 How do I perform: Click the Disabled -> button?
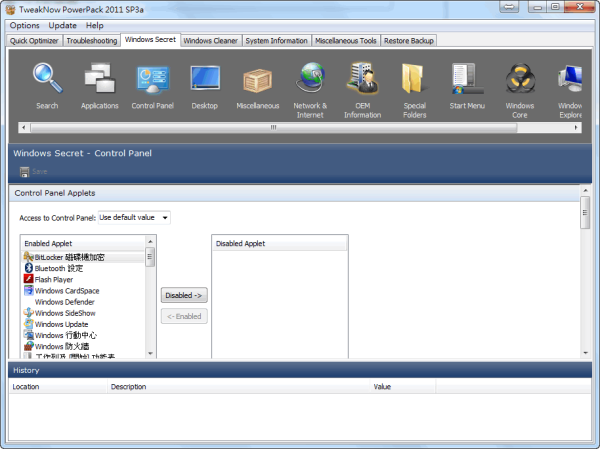point(184,296)
